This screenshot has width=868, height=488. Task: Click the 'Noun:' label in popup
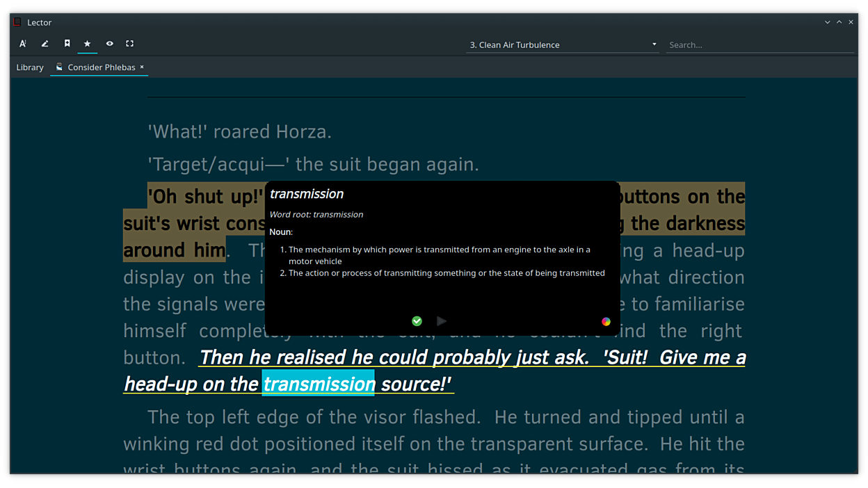pyautogui.click(x=281, y=231)
